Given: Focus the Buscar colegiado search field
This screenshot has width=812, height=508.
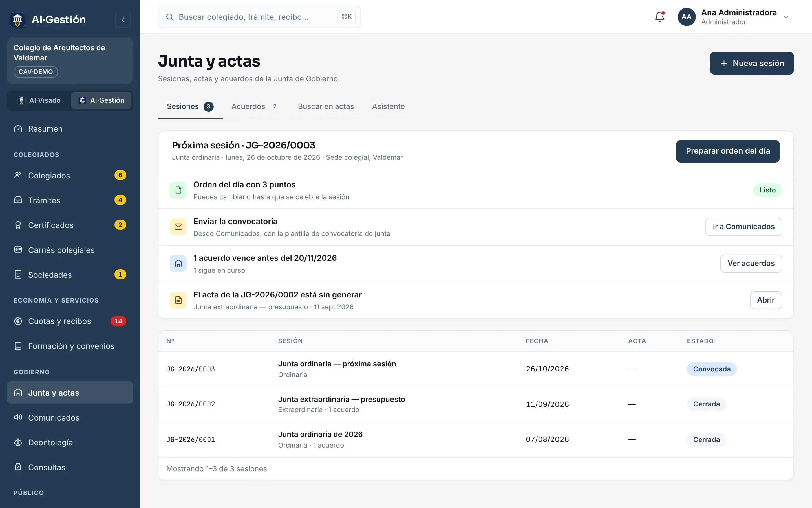Looking at the screenshot, I should coord(259,17).
